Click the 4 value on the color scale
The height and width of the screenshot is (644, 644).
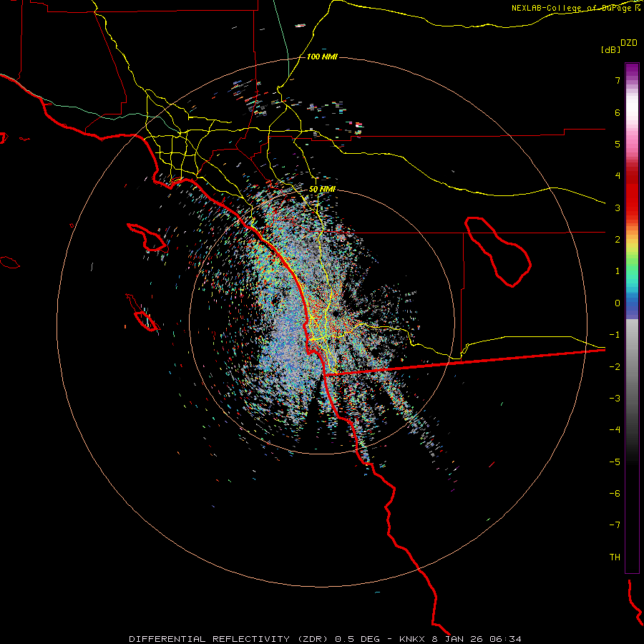(618, 176)
